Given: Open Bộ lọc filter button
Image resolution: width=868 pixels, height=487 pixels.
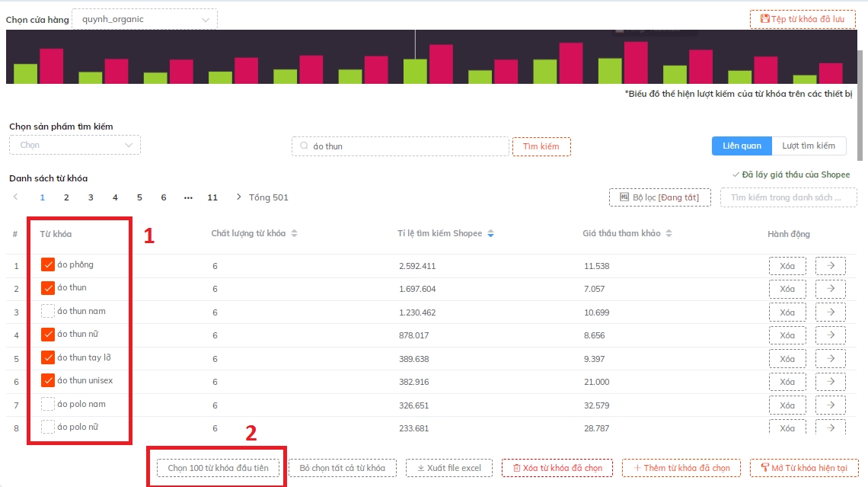Looking at the screenshot, I should coord(659,197).
